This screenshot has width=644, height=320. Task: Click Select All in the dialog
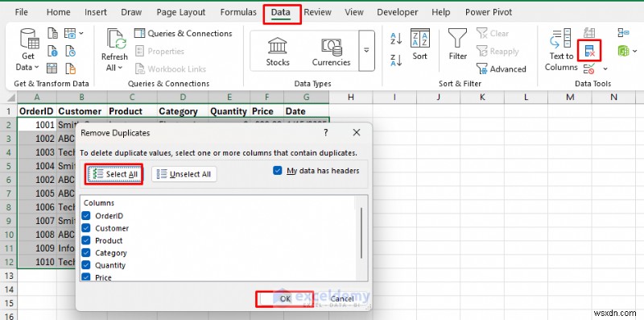coord(114,174)
